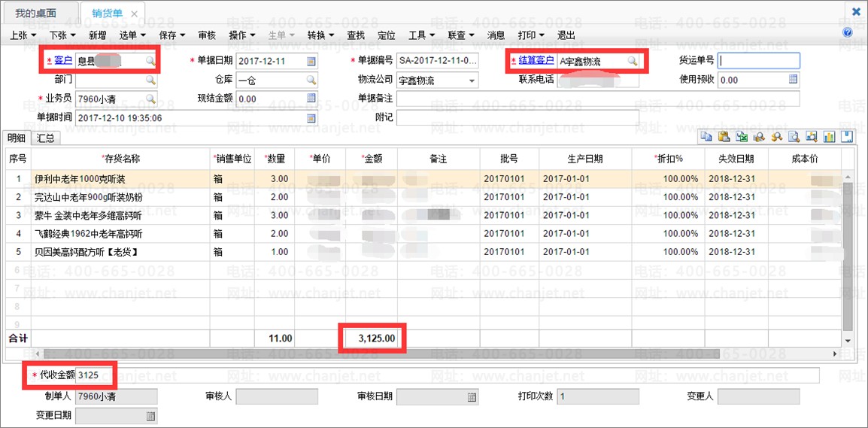Click 定位 in the toolbar
This screenshot has width=868, height=428.
387,35
